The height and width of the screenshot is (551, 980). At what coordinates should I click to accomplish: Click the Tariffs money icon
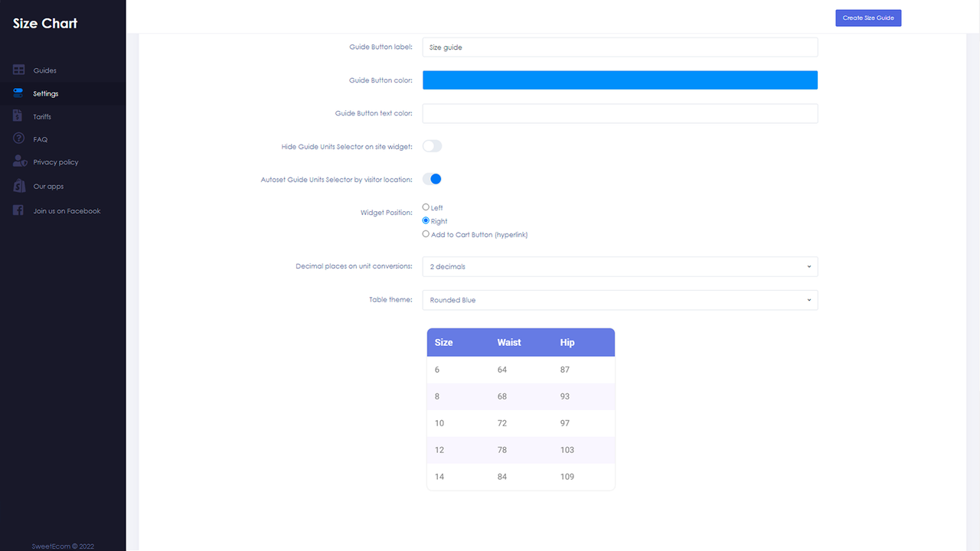[x=17, y=116]
